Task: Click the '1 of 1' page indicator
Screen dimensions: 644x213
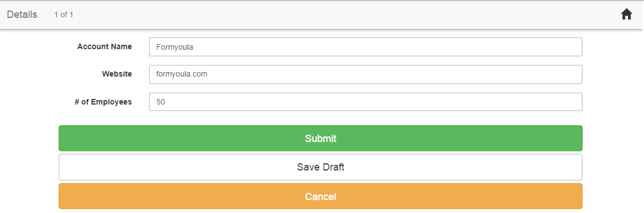Action: tap(64, 15)
